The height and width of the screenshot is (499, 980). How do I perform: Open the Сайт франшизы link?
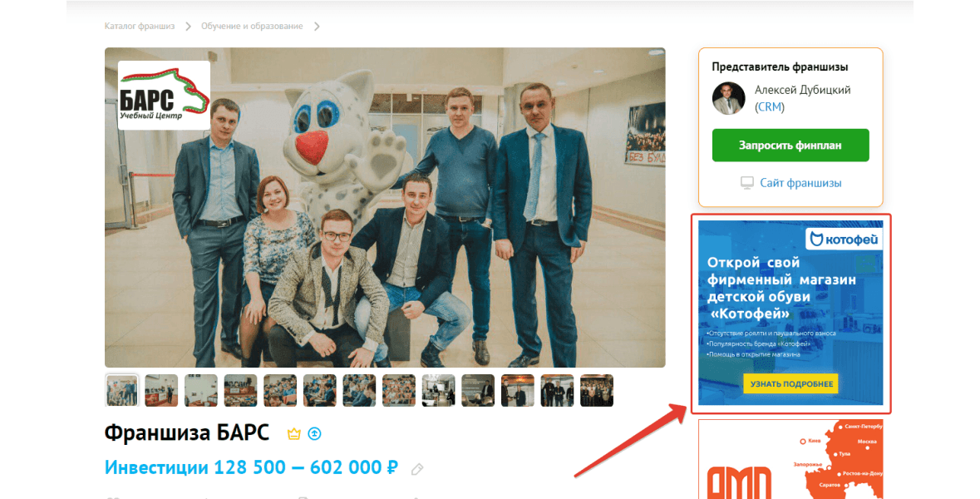[x=800, y=183]
